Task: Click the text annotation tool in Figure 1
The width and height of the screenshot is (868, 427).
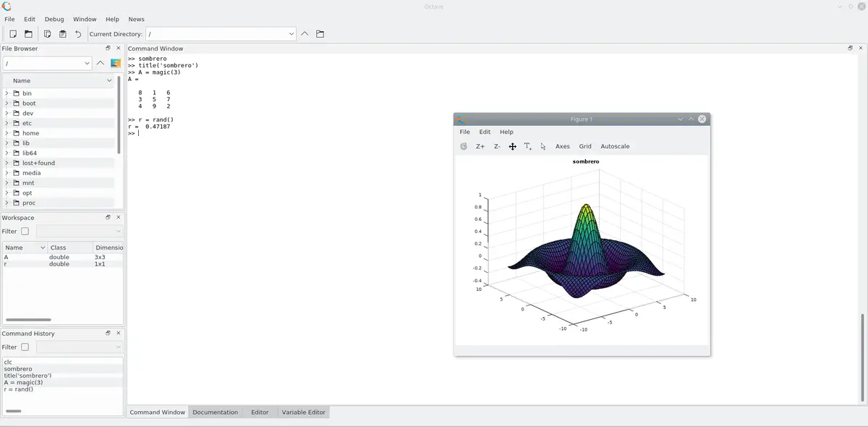Action: tap(527, 146)
